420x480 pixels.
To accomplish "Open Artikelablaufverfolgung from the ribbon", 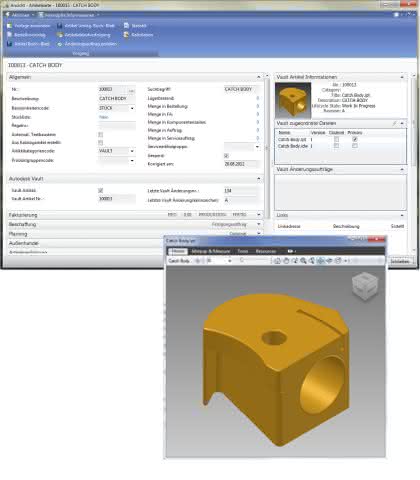I will tap(83, 35).
